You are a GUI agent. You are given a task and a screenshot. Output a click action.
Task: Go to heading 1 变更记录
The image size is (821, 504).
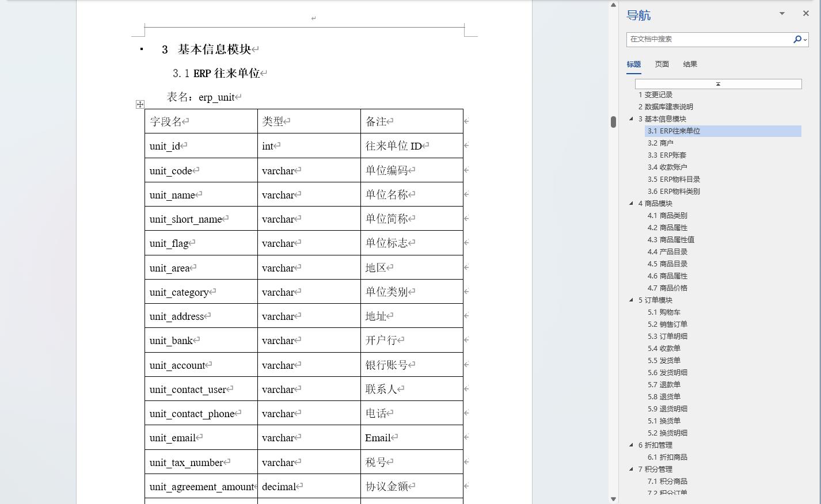pos(655,95)
